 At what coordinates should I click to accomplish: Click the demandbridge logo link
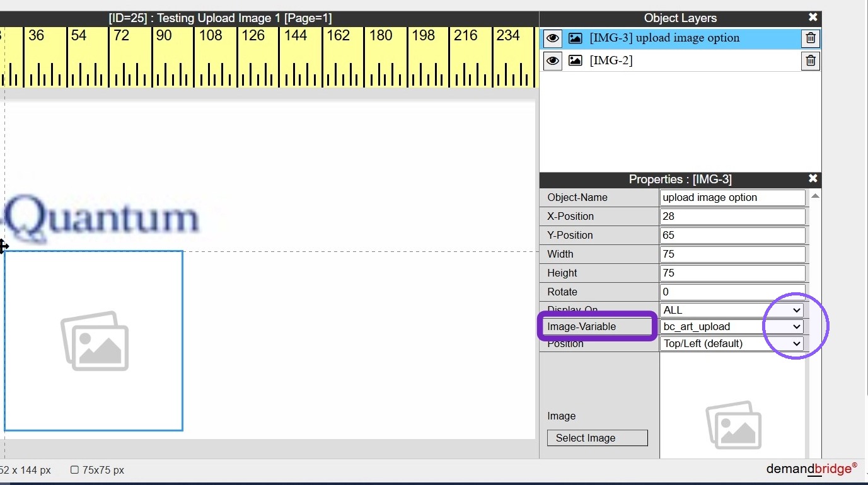[812, 469]
